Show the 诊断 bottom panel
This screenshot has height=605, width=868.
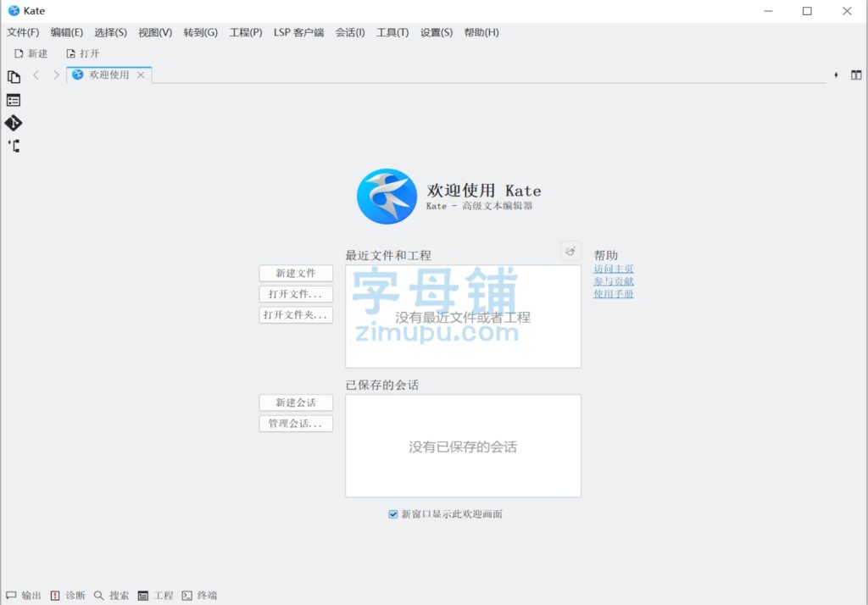68,596
